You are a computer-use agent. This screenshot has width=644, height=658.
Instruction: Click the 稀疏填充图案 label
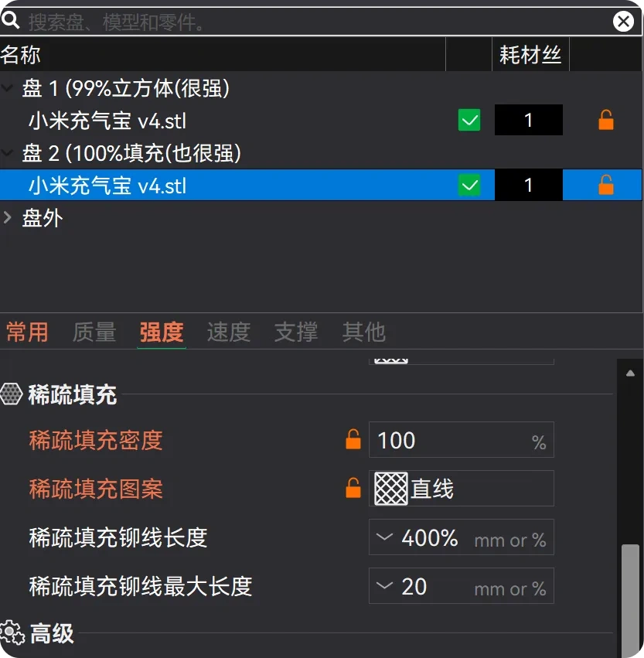point(96,489)
